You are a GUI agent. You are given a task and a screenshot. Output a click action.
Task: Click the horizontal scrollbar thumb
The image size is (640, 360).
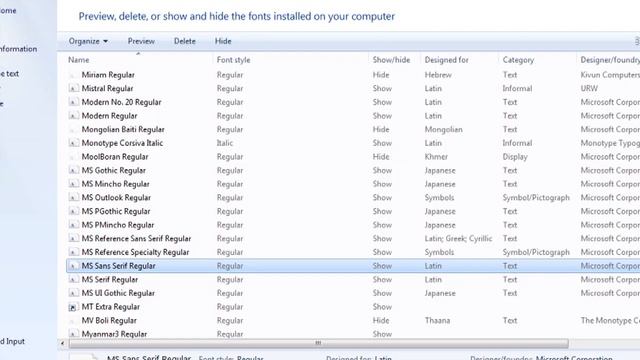pyautogui.click(x=318, y=343)
